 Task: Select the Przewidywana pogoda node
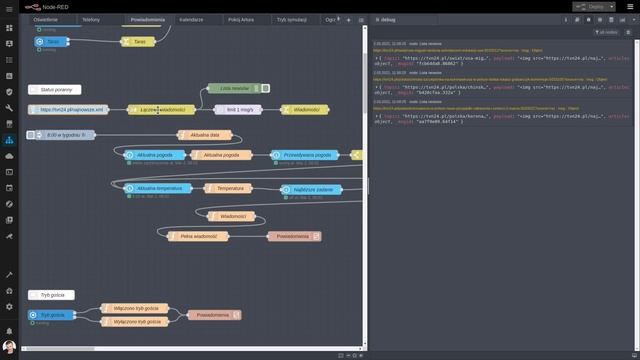304,155
